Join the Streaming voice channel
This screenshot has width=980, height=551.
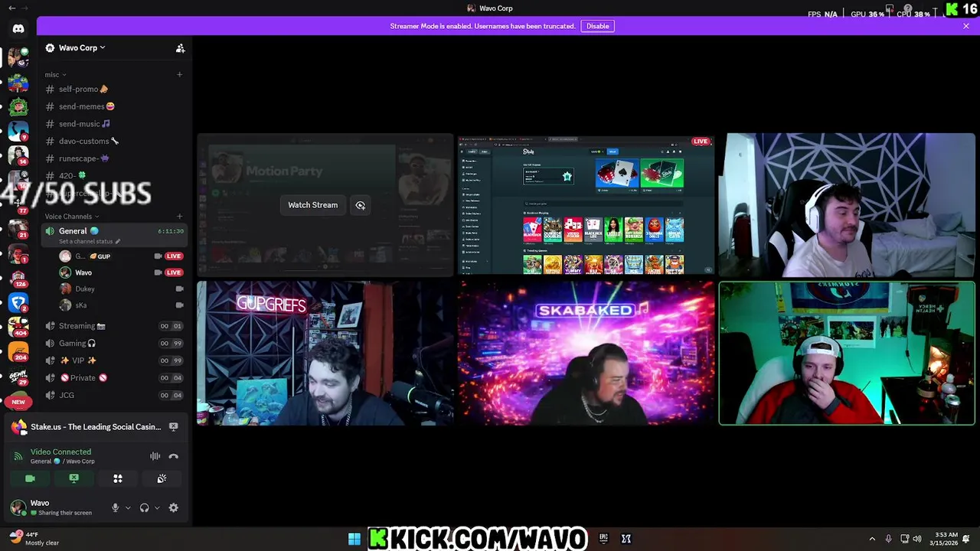[x=115, y=326]
